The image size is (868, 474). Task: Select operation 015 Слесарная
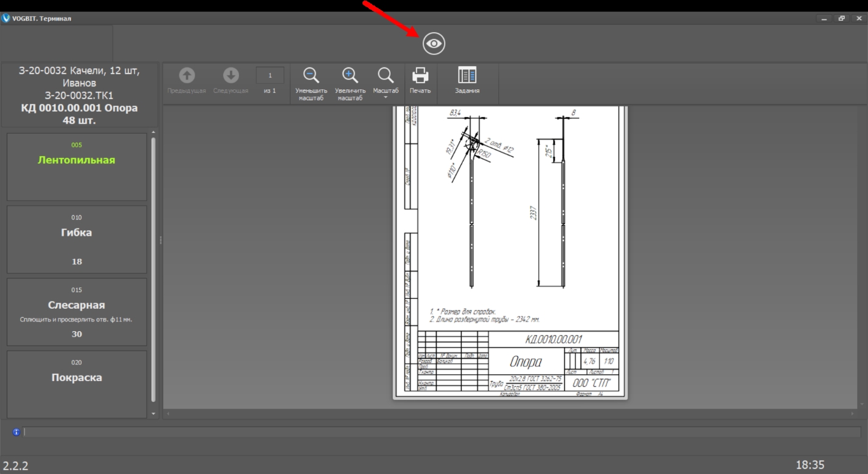[77, 312]
